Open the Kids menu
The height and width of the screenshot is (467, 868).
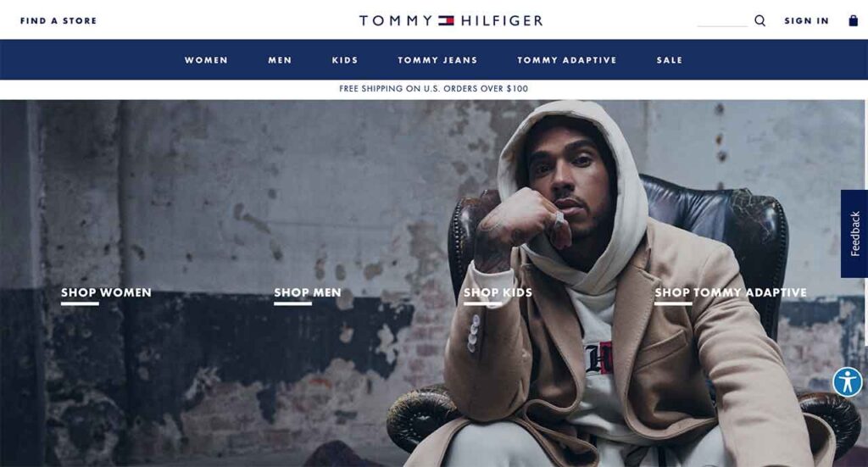click(x=345, y=60)
